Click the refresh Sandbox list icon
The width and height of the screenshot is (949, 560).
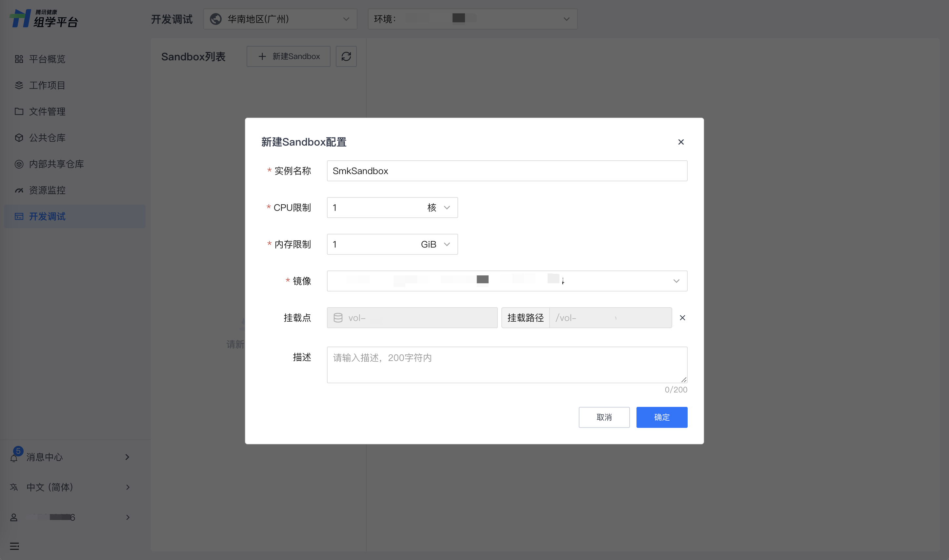(x=346, y=57)
